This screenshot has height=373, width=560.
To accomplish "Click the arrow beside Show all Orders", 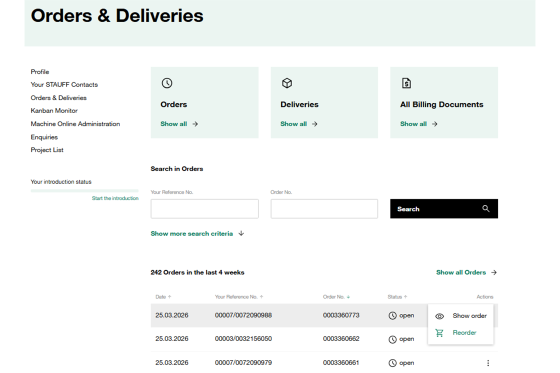I will click(x=494, y=273).
